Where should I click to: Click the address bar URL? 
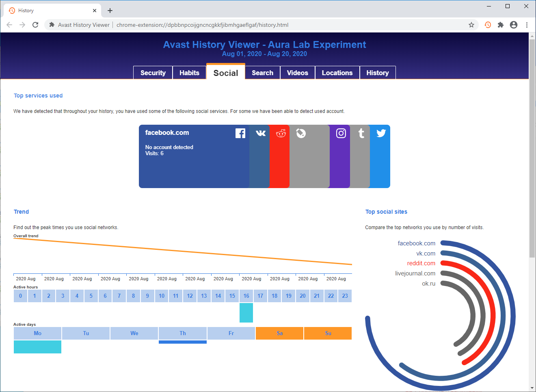coord(203,25)
